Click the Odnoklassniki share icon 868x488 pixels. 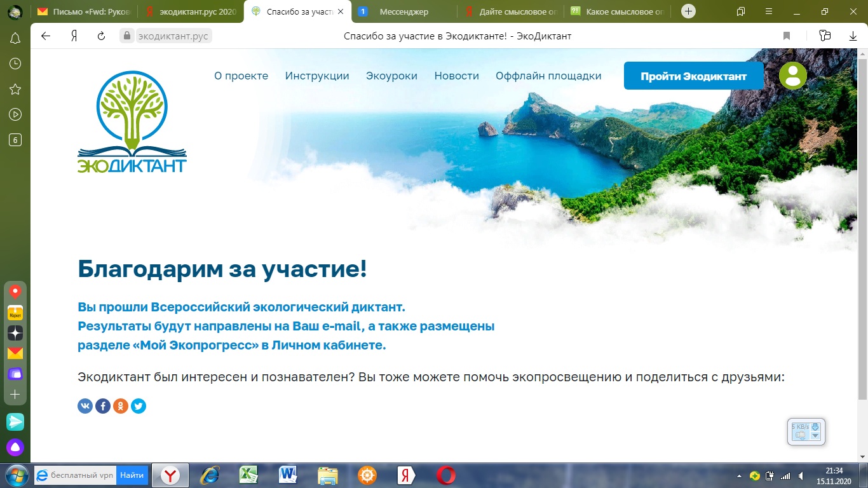(121, 406)
